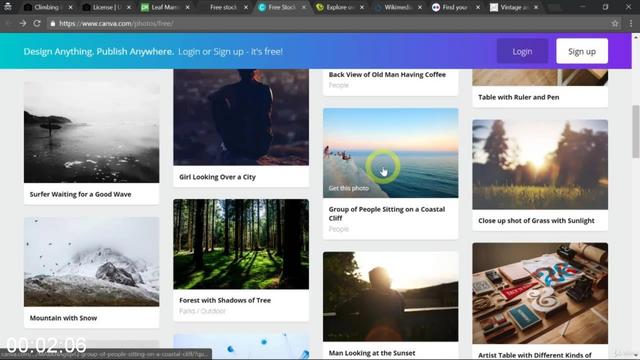Click the 'Mountain with Snow' title
The image size is (640, 360).
point(63,318)
